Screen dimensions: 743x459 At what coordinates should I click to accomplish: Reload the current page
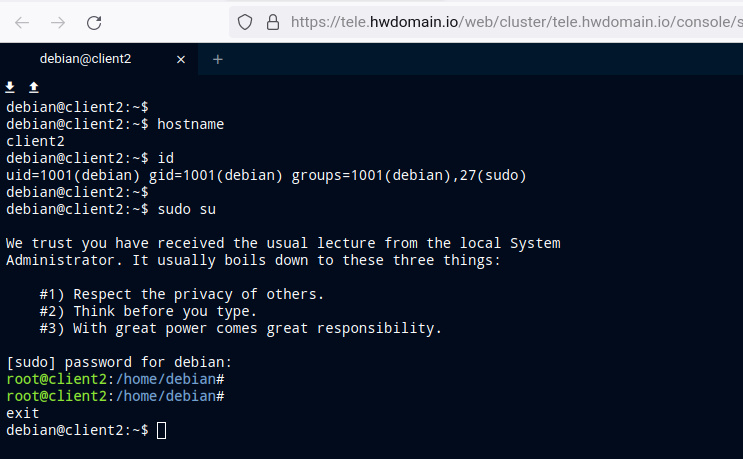click(x=94, y=22)
